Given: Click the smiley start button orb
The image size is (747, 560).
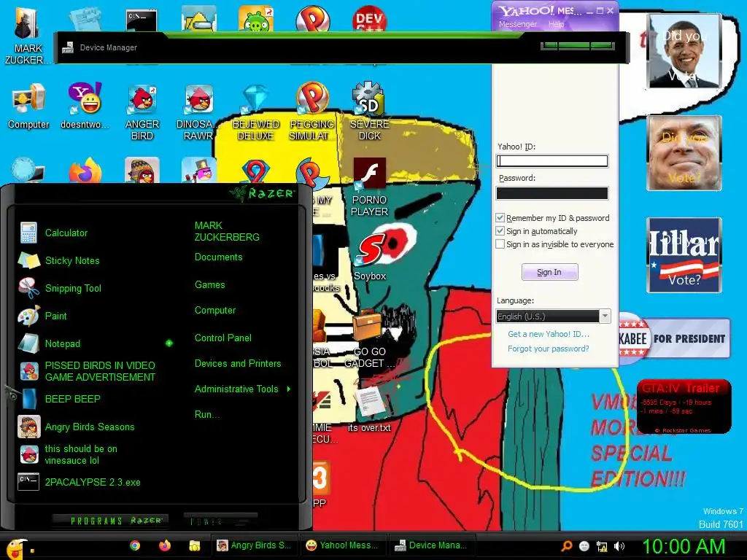Looking at the screenshot, I should (x=18, y=548).
